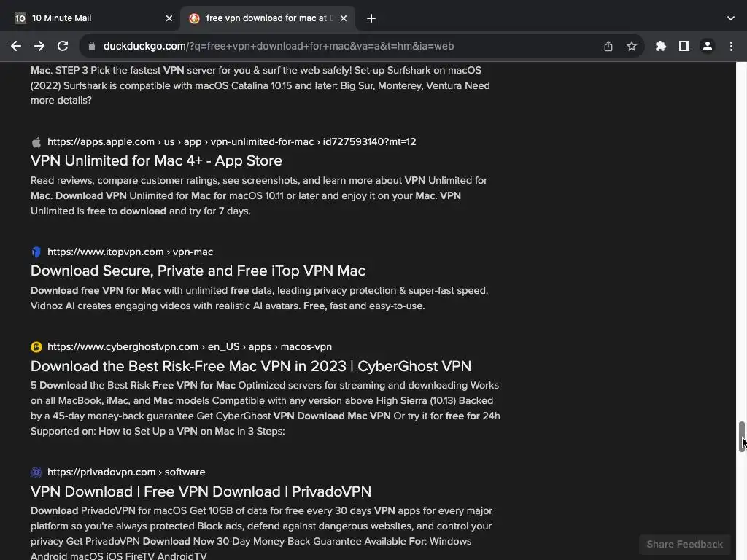Open the user profile menu

(708, 46)
